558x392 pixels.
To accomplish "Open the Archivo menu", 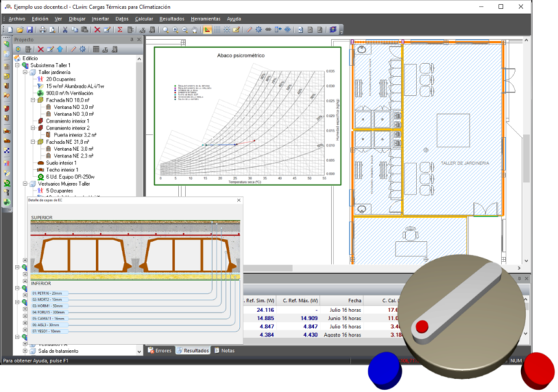I will [17, 19].
